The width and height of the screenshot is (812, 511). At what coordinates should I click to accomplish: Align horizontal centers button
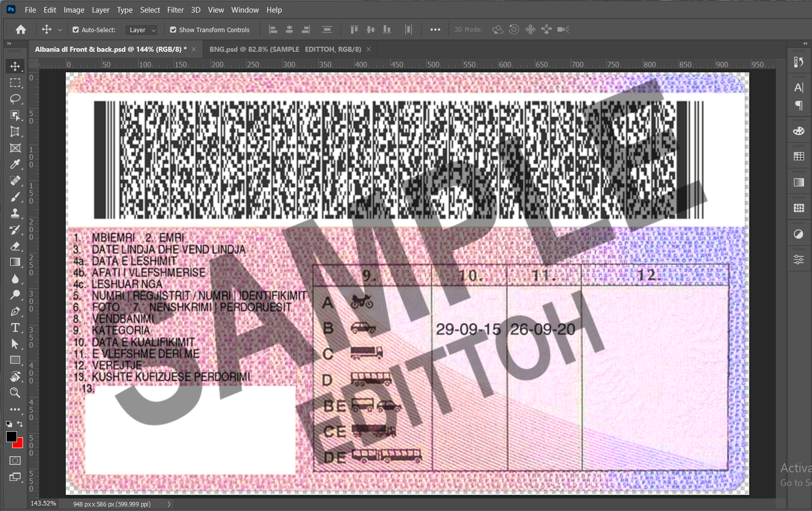tap(289, 30)
